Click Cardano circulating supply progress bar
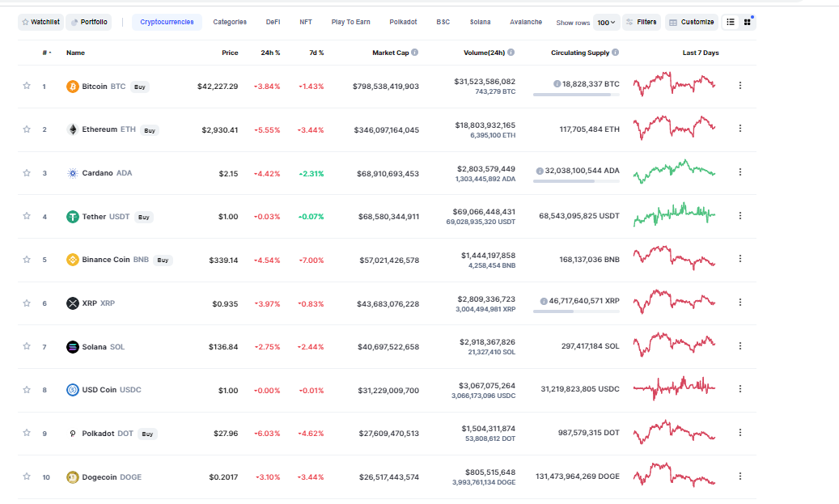Screen dimensions: 839x504 coord(576,181)
